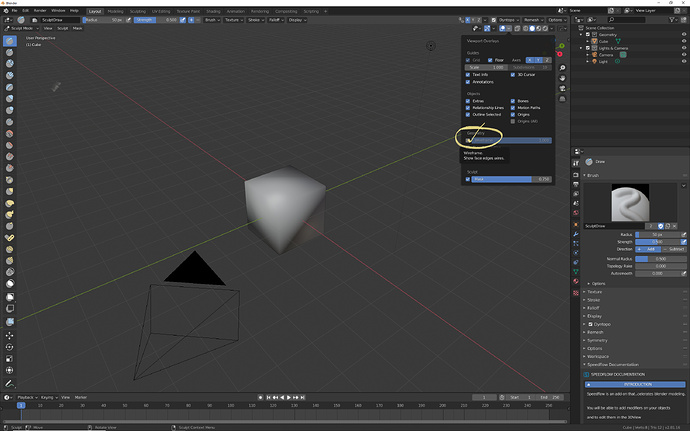The image size is (690, 431).
Task: Click the header brush preview icon
Action: click(21, 20)
